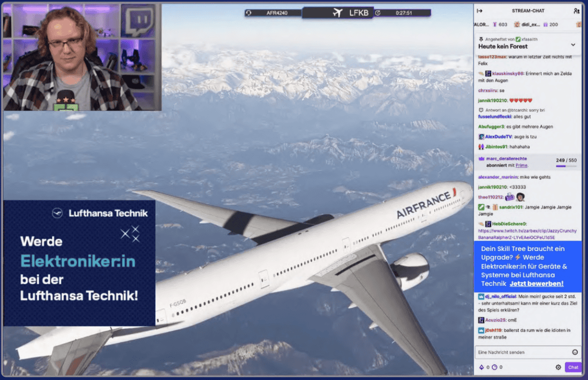Click the streamer webcam feed
The width and height of the screenshot is (588, 380).
[x=82, y=57]
